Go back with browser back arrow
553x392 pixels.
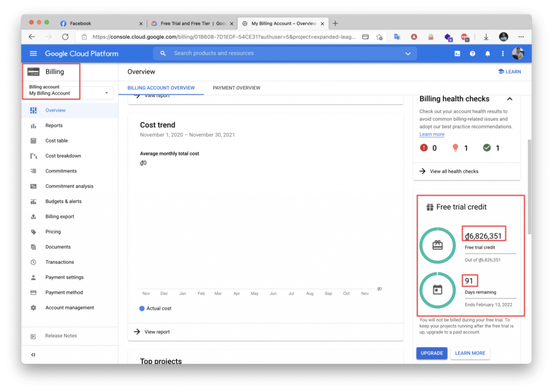pos(32,37)
